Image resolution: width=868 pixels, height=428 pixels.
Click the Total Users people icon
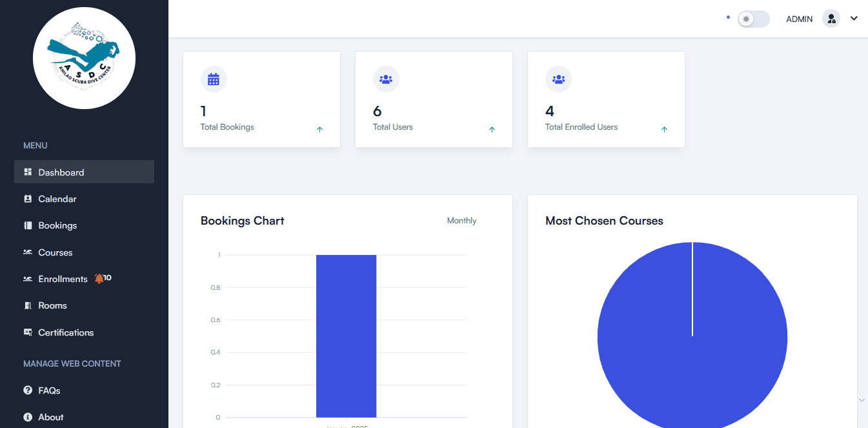[386, 79]
